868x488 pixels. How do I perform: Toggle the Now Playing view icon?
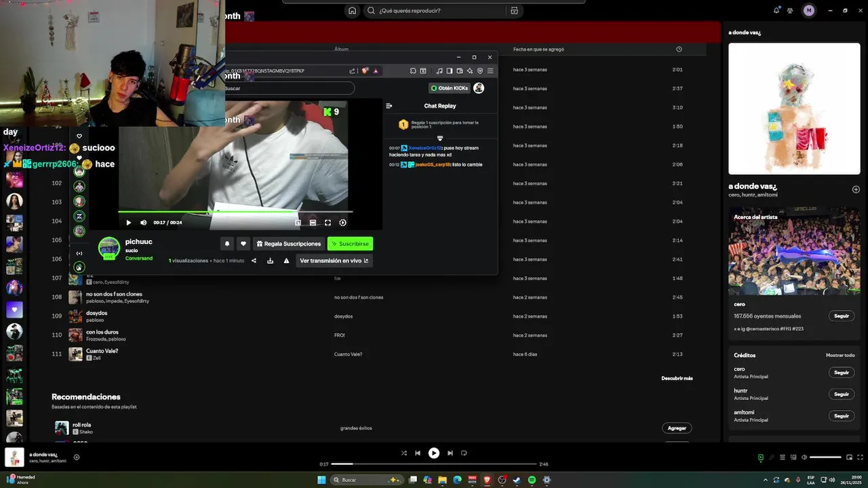(760, 457)
